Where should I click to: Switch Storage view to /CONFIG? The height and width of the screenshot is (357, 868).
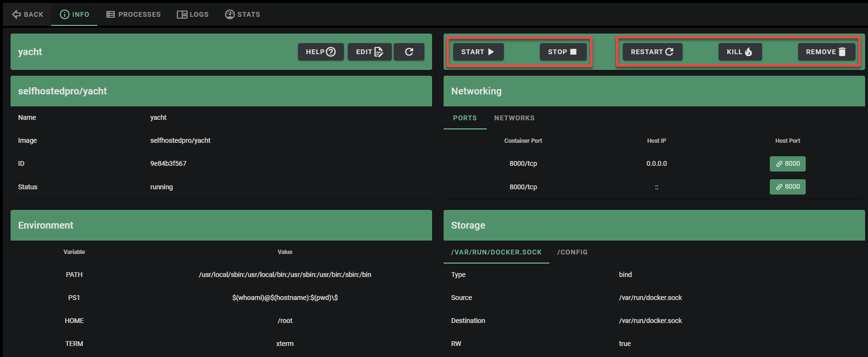[572, 252]
